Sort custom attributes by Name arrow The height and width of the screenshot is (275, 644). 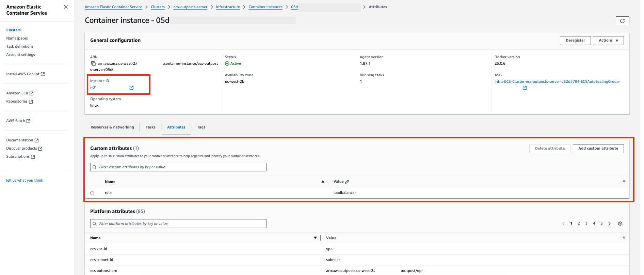point(323,182)
